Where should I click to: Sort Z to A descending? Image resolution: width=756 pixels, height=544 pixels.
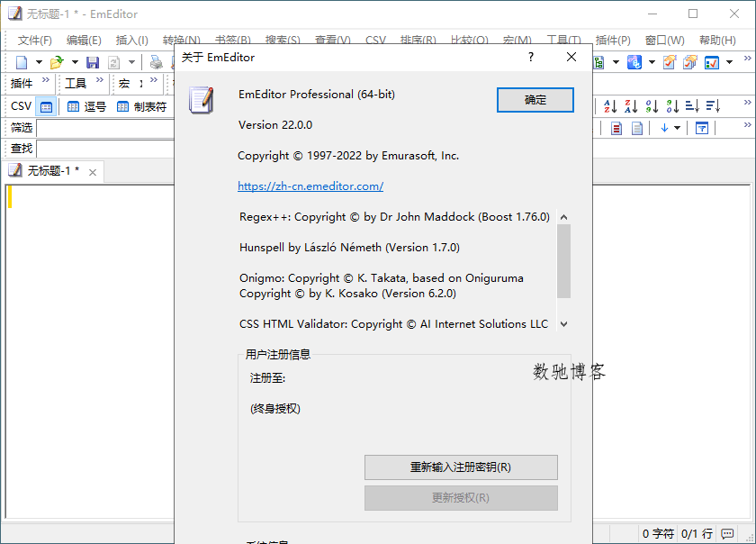tap(631, 105)
